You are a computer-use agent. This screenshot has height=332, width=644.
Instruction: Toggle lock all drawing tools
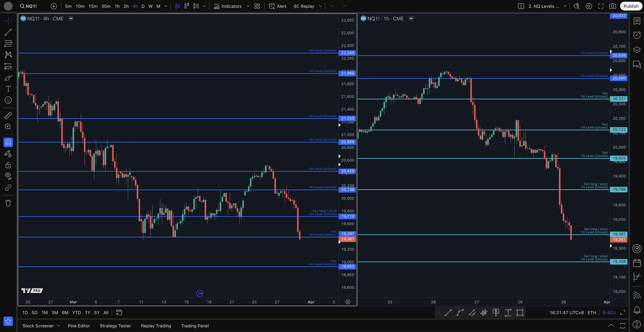click(8, 165)
